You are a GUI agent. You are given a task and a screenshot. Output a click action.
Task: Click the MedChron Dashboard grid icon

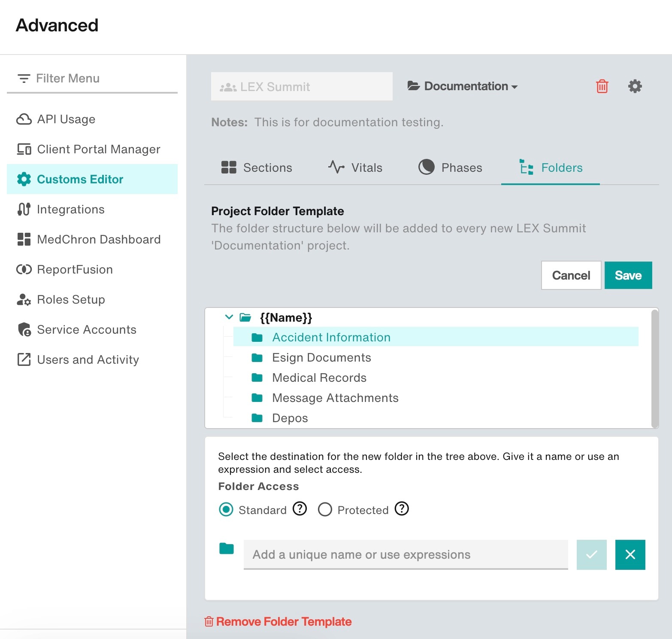tap(24, 239)
